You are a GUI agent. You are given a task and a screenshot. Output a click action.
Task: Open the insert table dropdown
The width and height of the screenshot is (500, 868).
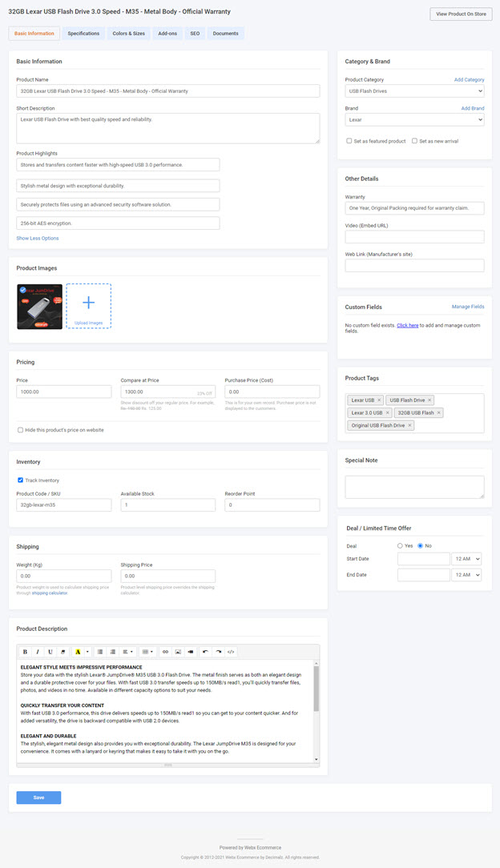coord(147,652)
